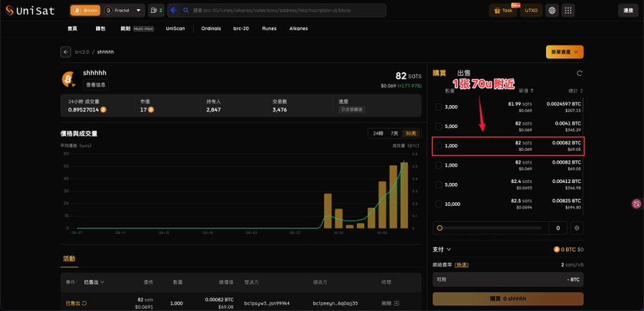644x311 pixels.
Task: Click the BTC coin icon beside 0 BTC
Action: point(557,250)
